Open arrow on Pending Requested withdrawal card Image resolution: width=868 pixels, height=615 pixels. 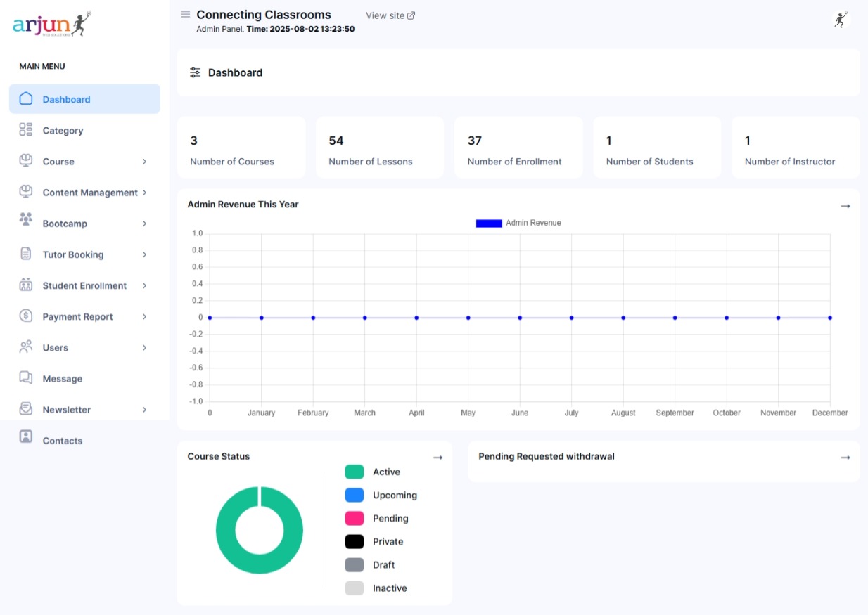(x=845, y=458)
